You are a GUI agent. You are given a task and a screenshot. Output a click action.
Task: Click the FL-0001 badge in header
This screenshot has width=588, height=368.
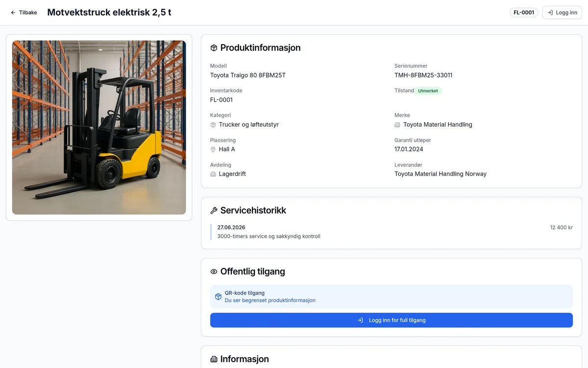coord(524,12)
